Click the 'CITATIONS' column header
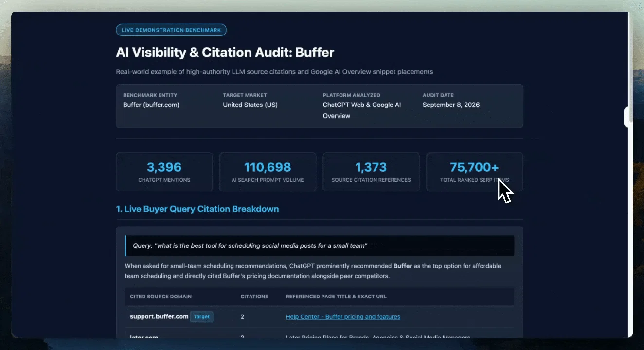This screenshot has width=644, height=350. tap(254, 297)
